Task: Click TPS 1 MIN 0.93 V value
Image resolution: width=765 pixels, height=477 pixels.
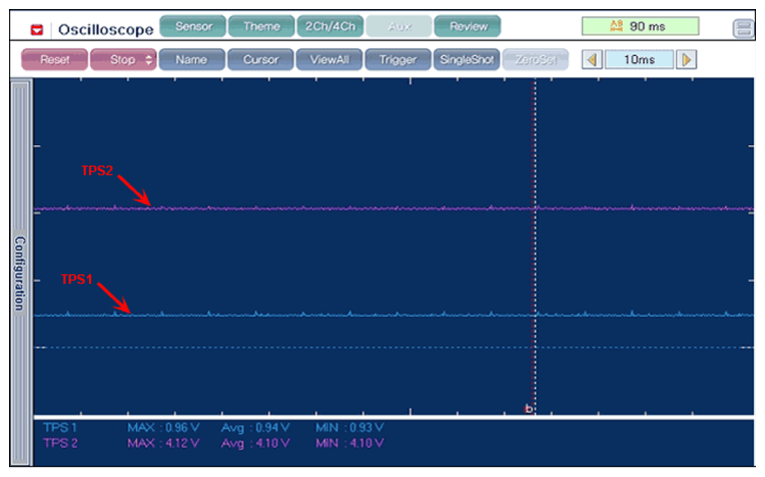Action: [x=350, y=428]
